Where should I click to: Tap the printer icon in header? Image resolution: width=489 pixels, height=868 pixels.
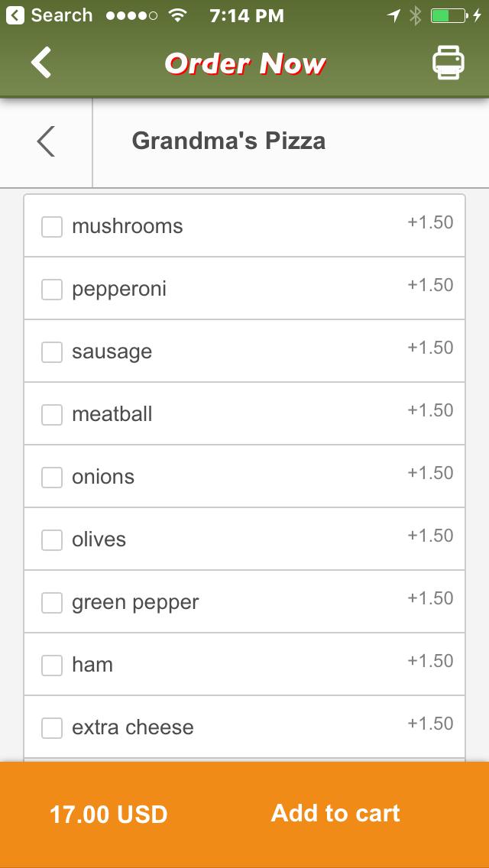coord(449,63)
